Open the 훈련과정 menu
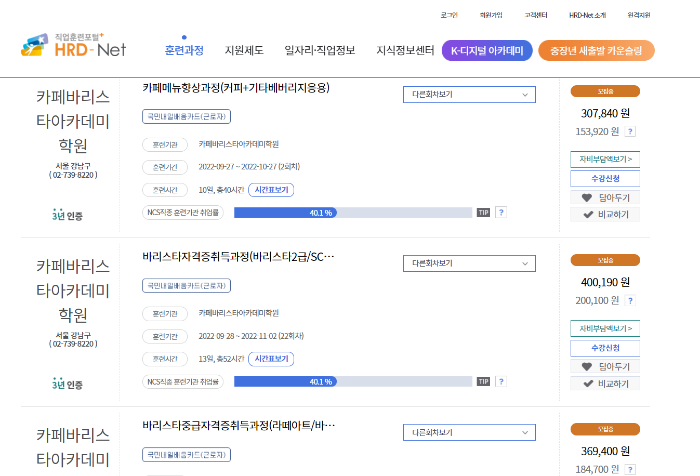700x476 pixels. 184,50
